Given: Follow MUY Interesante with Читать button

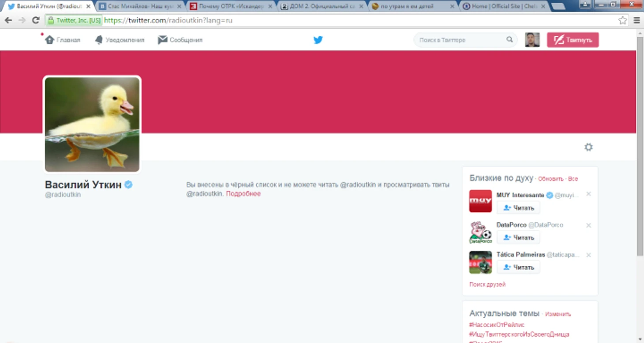Looking at the screenshot, I should coord(518,207).
